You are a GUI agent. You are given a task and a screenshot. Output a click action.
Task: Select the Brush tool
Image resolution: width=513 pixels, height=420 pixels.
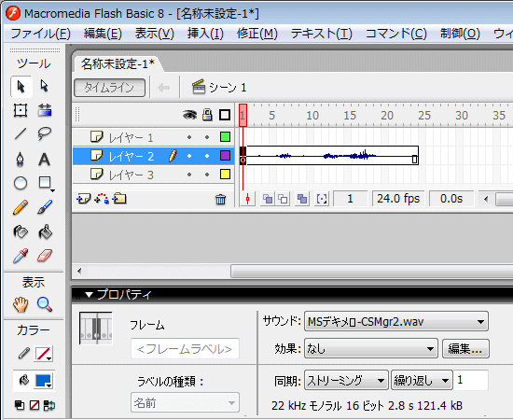(x=45, y=207)
